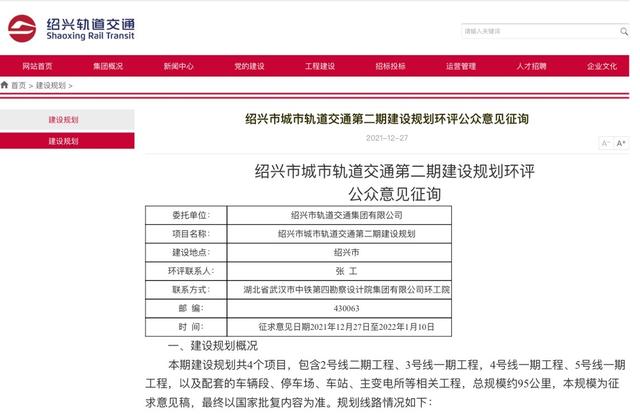
Task: Select 党的建设 in navigation bar
Action: tap(249, 66)
